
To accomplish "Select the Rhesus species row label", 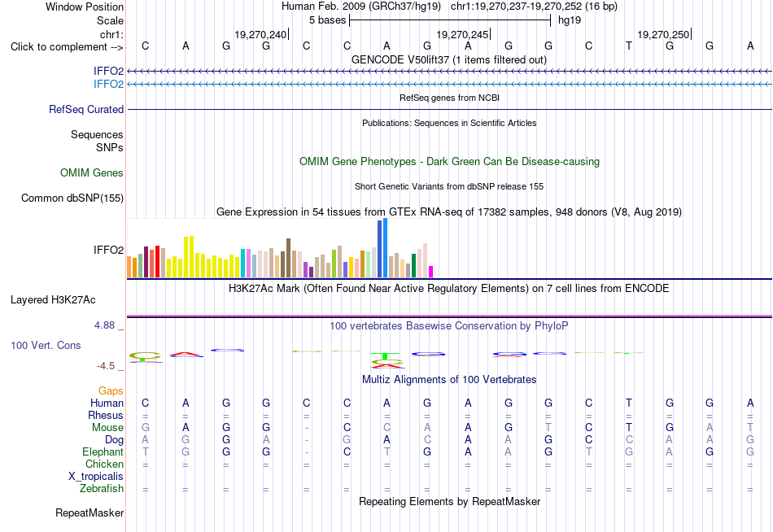I will (106, 415).
